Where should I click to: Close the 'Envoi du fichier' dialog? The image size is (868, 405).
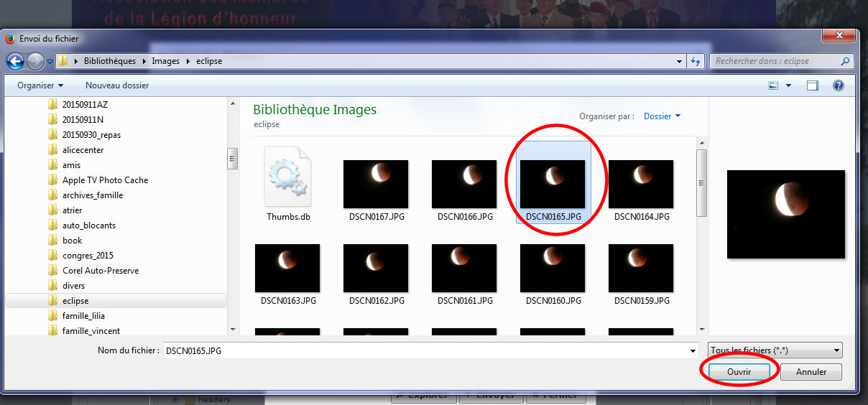tap(837, 36)
